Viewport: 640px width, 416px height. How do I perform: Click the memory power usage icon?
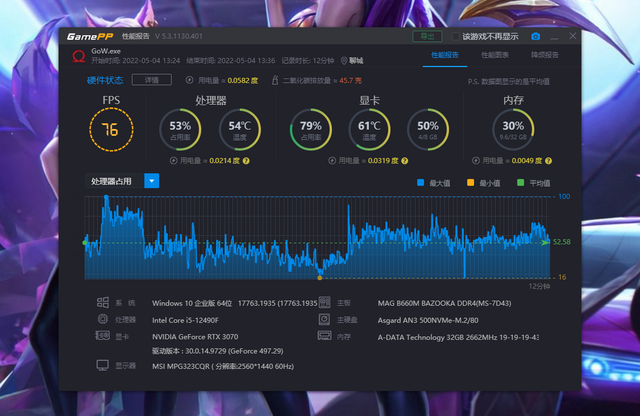click(x=476, y=161)
